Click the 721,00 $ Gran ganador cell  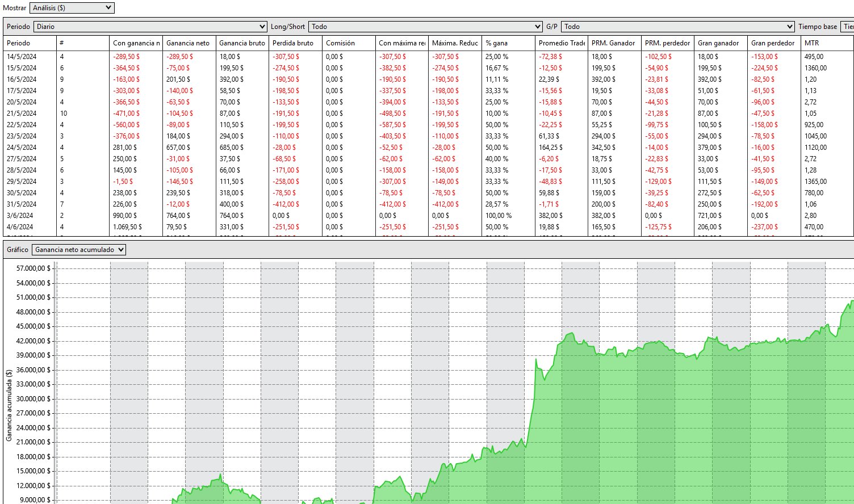pyautogui.click(x=721, y=216)
